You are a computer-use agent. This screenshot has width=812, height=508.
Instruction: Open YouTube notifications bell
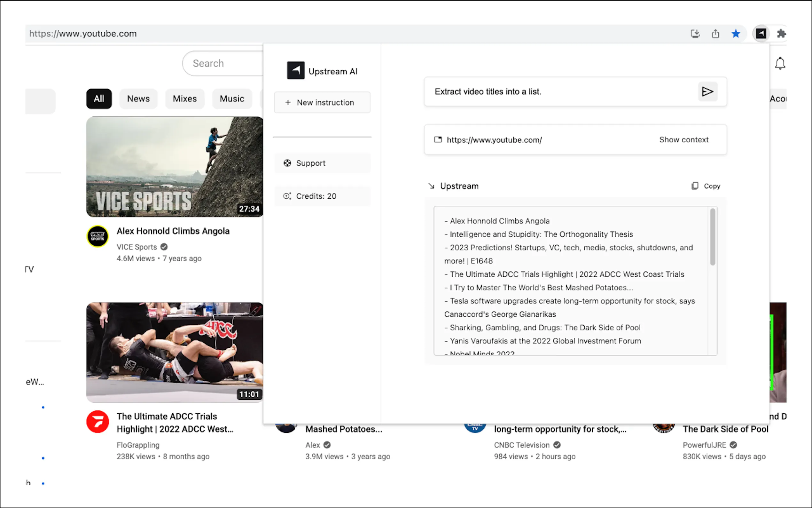pos(780,63)
